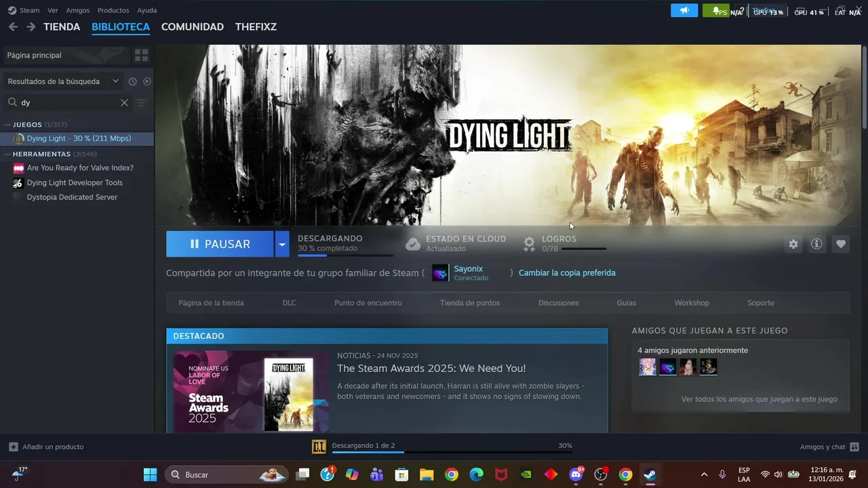Open Ver todos los amigos que juegan link
Viewport: 868px width, 488px height.
pos(759,399)
